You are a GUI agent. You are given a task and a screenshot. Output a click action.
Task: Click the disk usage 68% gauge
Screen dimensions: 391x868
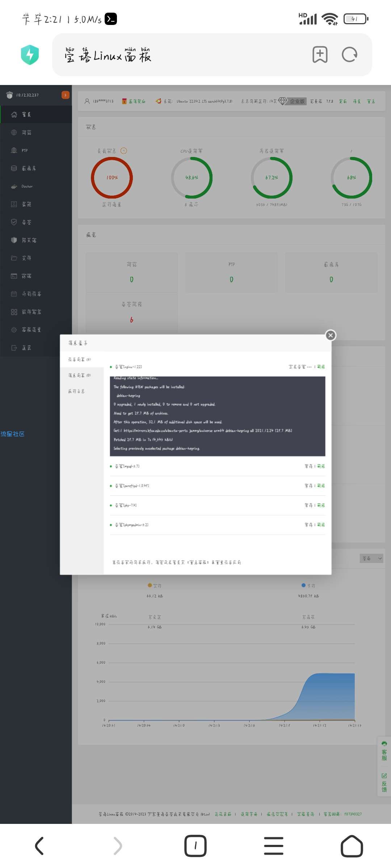tap(352, 178)
